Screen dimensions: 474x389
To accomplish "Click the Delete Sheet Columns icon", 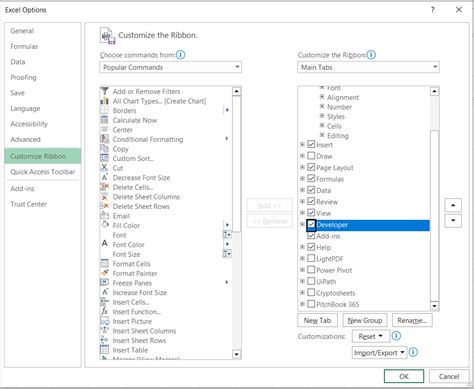I will pyautogui.click(x=105, y=197).
